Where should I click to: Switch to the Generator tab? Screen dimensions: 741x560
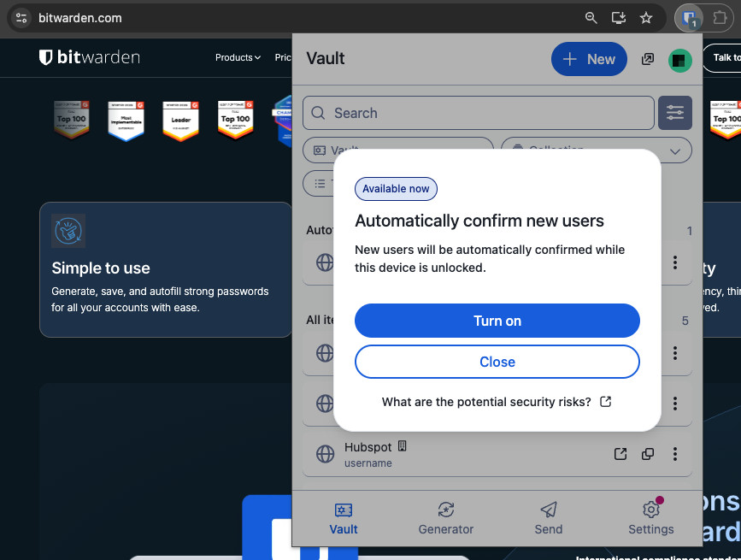tap(445, 518)
